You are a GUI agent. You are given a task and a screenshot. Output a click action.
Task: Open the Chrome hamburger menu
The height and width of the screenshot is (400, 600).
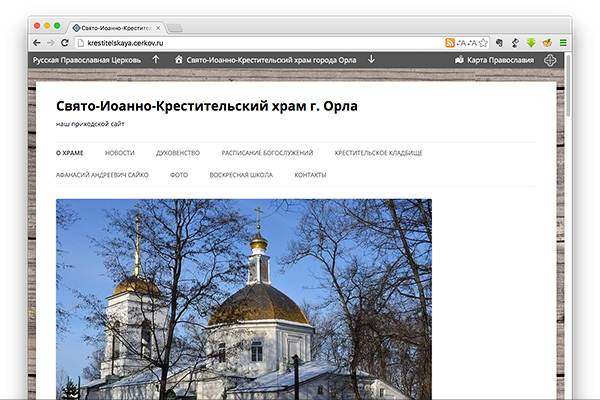point(563,43)
